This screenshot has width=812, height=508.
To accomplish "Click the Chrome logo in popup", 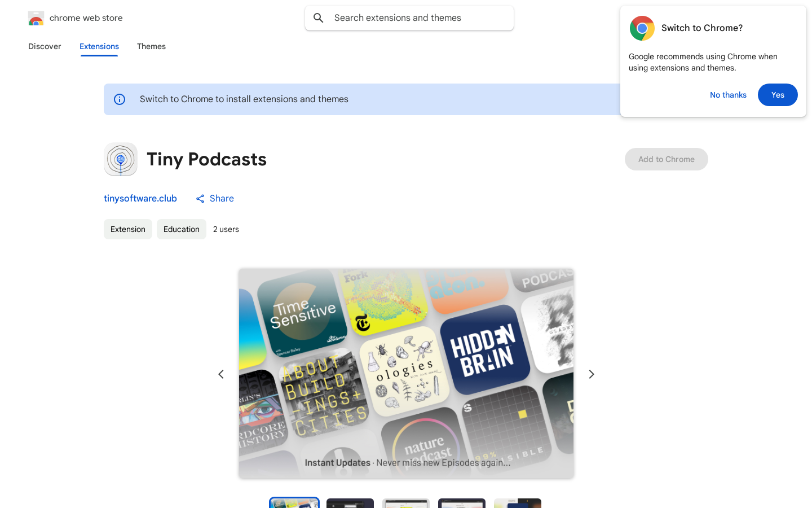I will 642,28.
